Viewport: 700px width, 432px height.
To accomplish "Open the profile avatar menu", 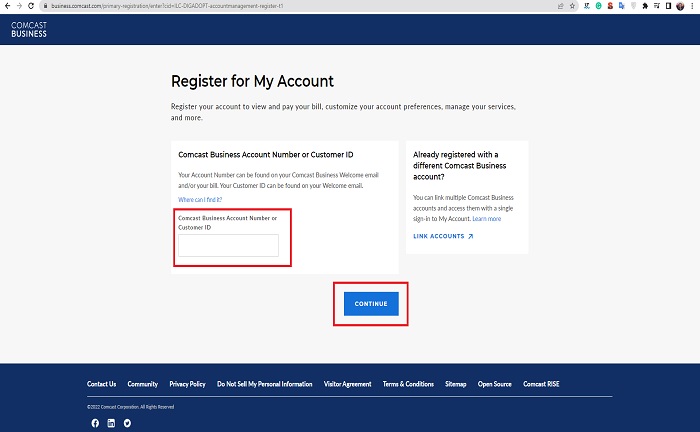I will [680, 6].
